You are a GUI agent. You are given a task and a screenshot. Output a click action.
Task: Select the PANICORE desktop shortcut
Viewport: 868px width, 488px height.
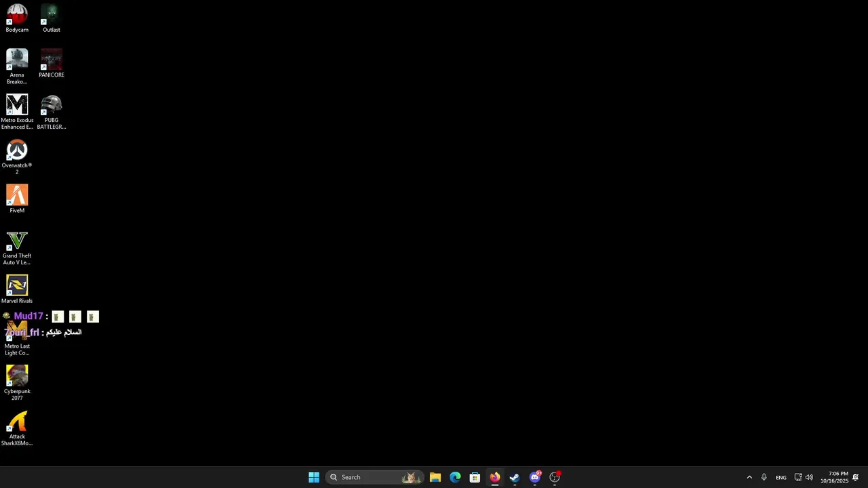point(52,64)
